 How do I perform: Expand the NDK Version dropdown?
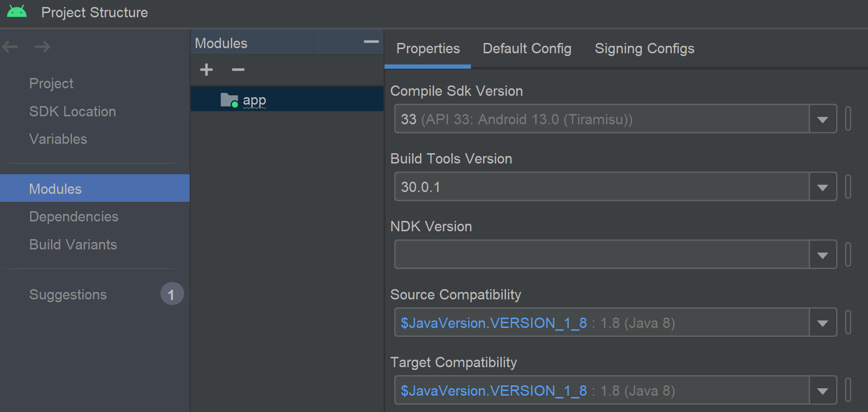pyautogui.click(x=823, y=255)
